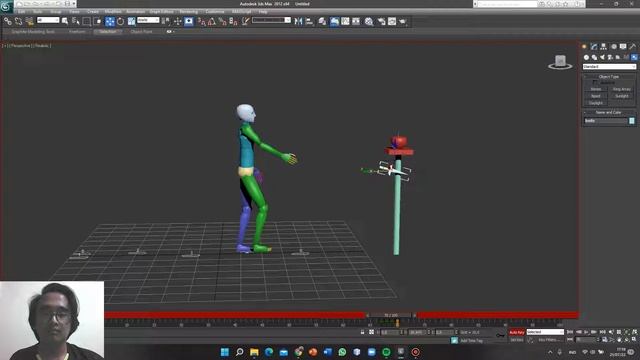Open the Edit menu
This screenshot has height=360, width=640.
coord(21,12)
